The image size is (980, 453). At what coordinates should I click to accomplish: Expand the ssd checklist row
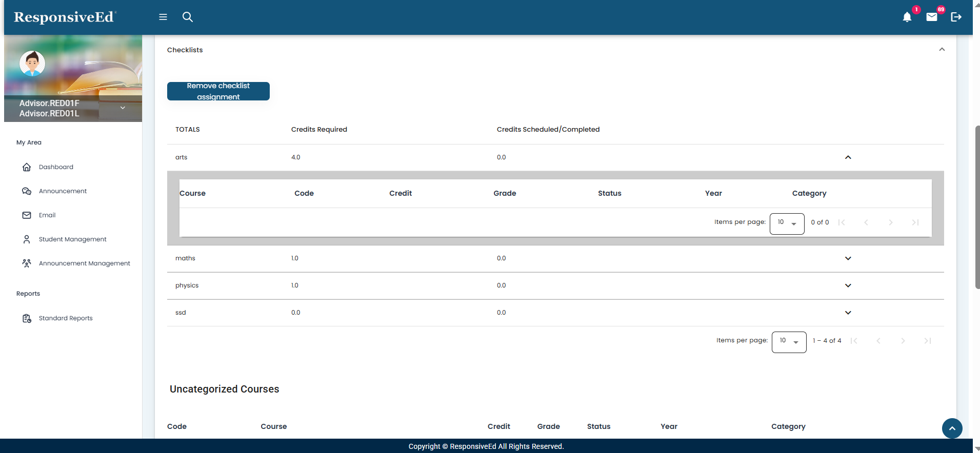[848, 313]
